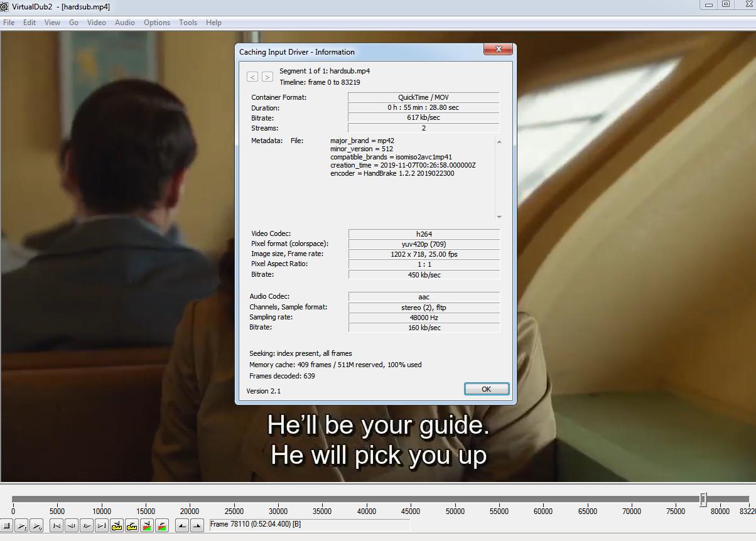Step forward one frame

click(87, 525)
